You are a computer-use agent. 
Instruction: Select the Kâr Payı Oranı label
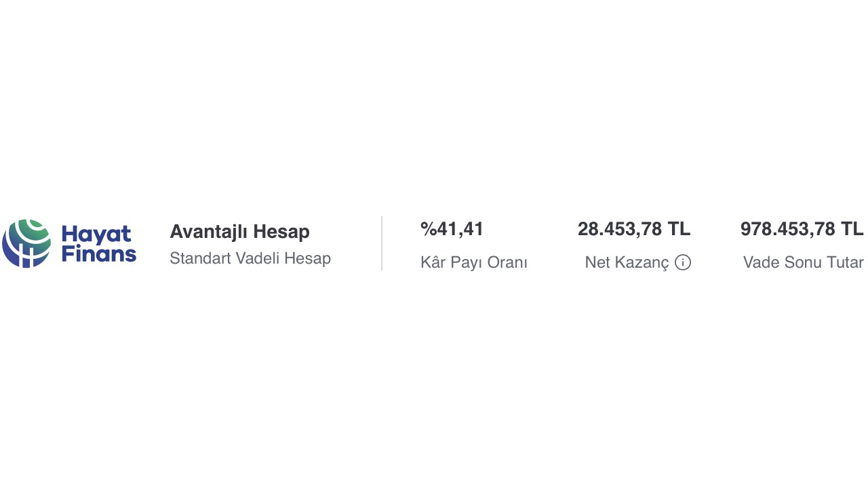click(x=474, y=262)
